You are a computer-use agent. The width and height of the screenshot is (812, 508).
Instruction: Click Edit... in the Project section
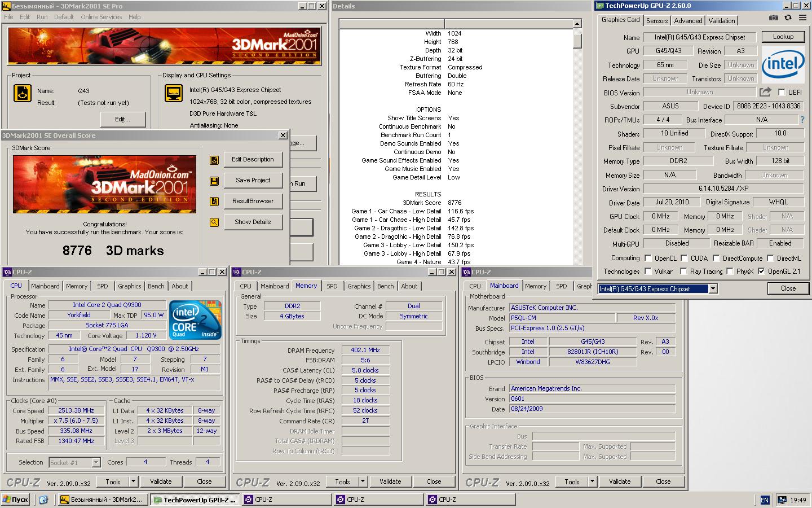tap(123, 120)
